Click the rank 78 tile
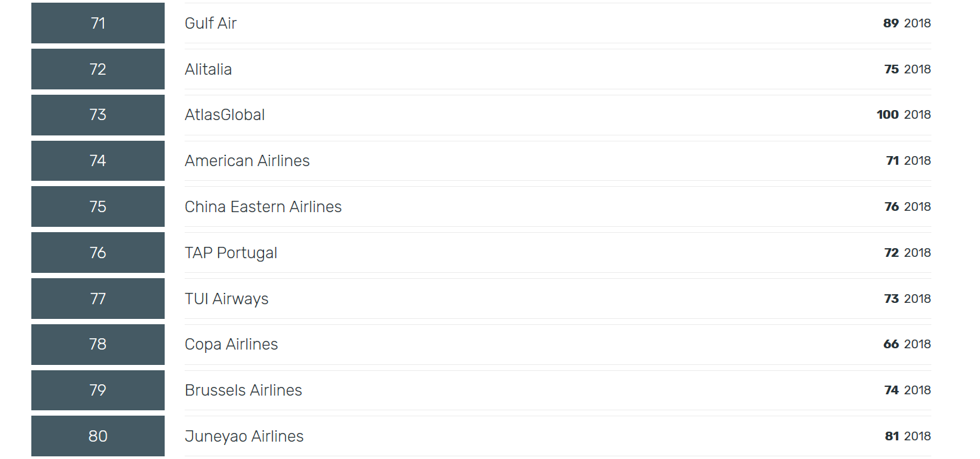Viewport: 980px width, 459px height. (98, 344)
